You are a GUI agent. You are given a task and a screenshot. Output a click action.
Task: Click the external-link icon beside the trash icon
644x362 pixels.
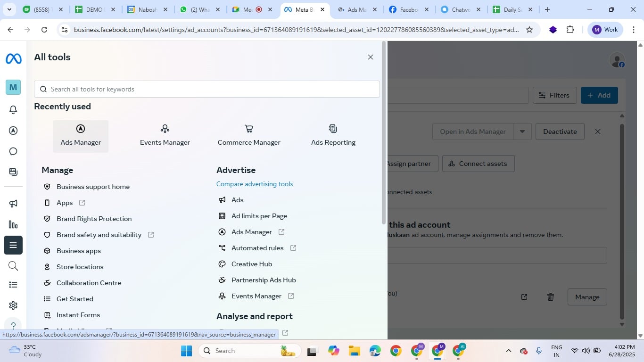coord(524,296)
